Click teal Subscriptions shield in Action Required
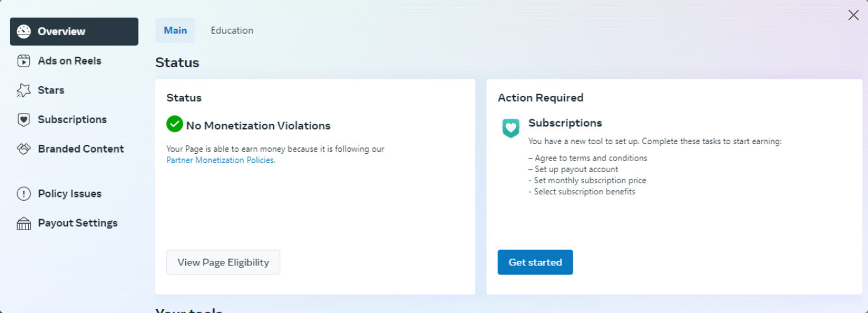The width and height of the screenshot is (868, 313). click(x=511, y=128)
